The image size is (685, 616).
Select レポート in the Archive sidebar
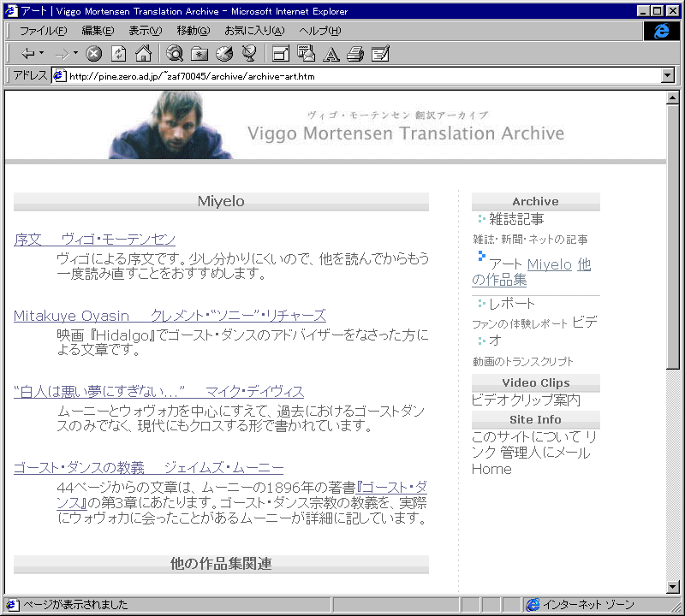tap(511, 304)
